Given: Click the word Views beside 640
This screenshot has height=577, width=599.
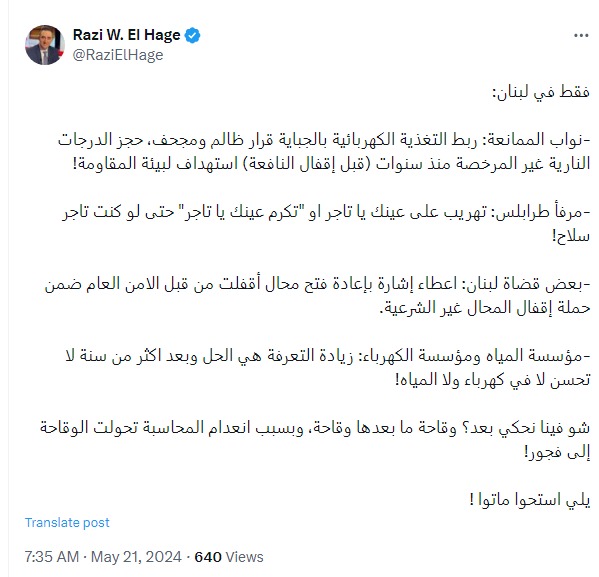Looking at the screenshot, I should tap(244, 557).
